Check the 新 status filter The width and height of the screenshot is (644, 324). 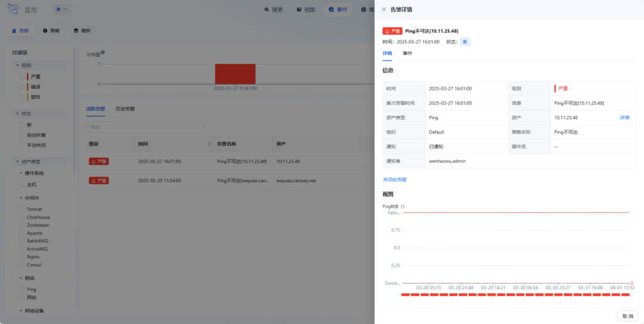click(21, 125)
